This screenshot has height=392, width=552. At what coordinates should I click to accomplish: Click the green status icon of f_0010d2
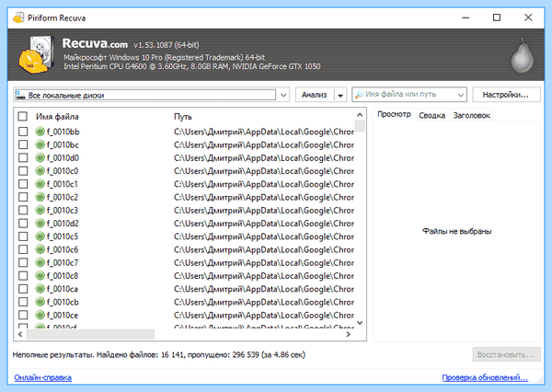pos(40,224)
